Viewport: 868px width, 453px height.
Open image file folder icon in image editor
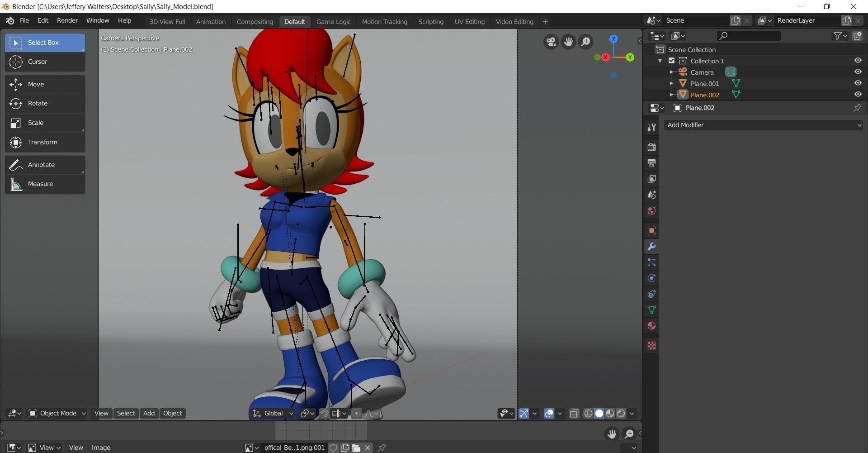[x=356, y=448]
